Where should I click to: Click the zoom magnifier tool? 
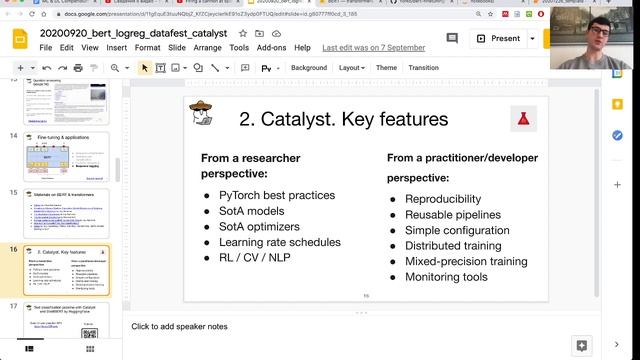(x=115, y=68)
